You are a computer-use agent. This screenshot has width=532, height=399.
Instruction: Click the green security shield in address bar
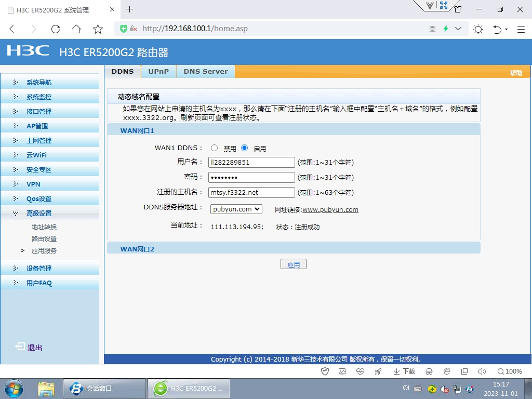[x=124, y=29]
